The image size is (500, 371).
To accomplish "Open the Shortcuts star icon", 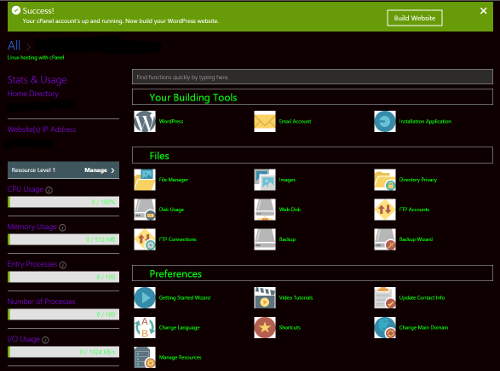I will click(x=265, y=327).
